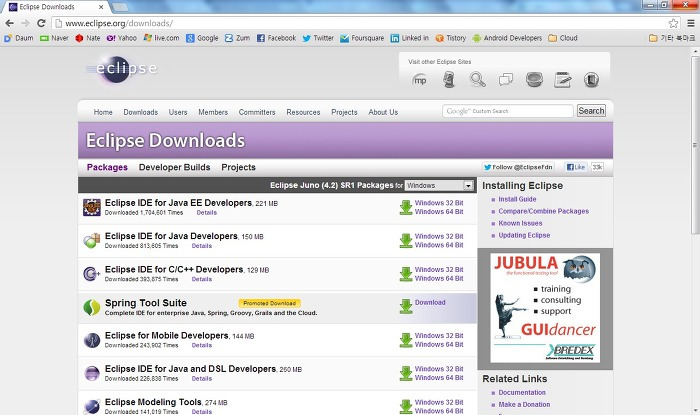Open the Known Issues link
This screenshot has width=700, height=415.
click(x=520, y=224)
